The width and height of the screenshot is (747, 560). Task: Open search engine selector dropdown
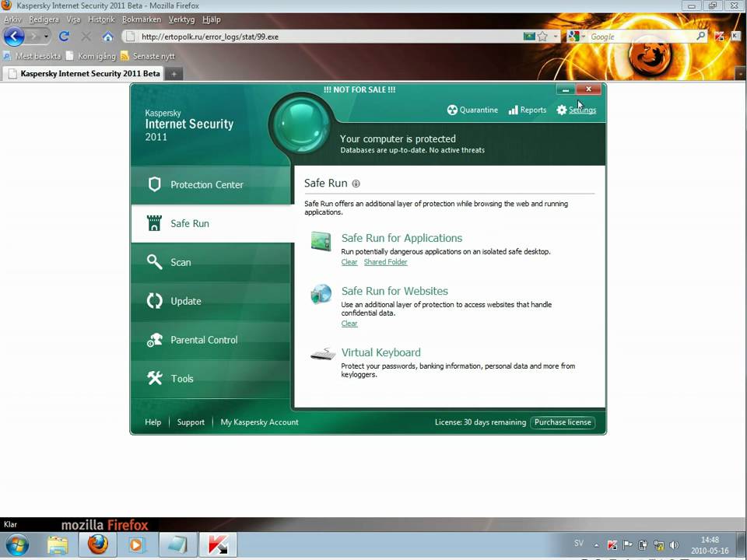(x=576, y=37)
